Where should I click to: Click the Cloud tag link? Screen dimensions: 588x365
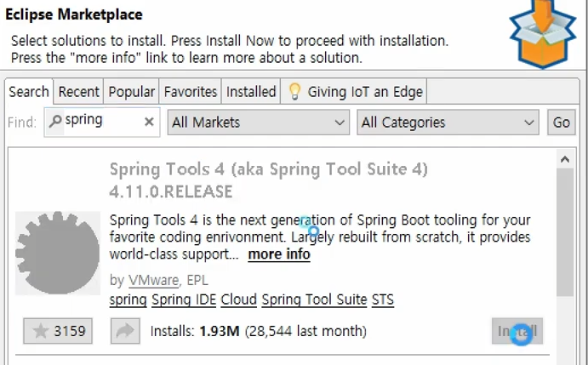(238, 299)
